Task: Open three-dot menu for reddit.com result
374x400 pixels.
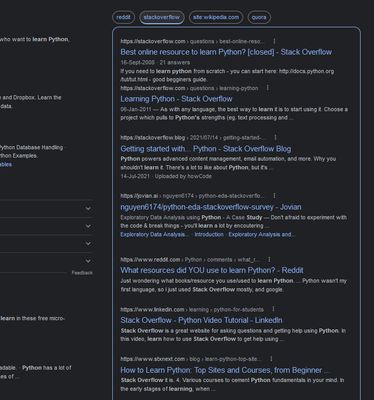Action: (x=269, y=259)
